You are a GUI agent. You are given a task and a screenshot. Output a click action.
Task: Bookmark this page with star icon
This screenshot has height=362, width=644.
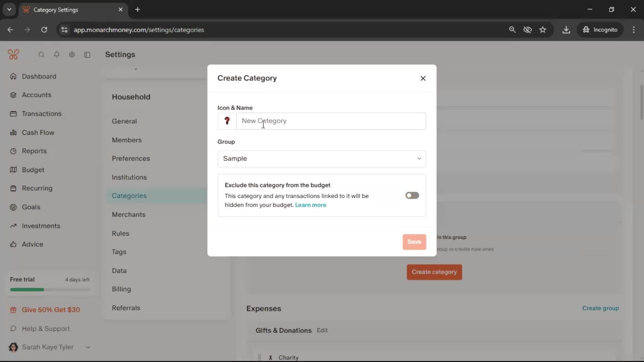tap(543, 30)
